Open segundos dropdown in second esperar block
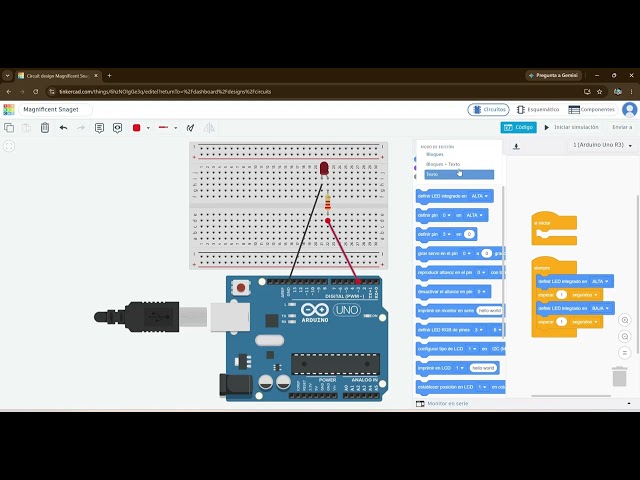The image size is (640, 480). click(585, 322)
